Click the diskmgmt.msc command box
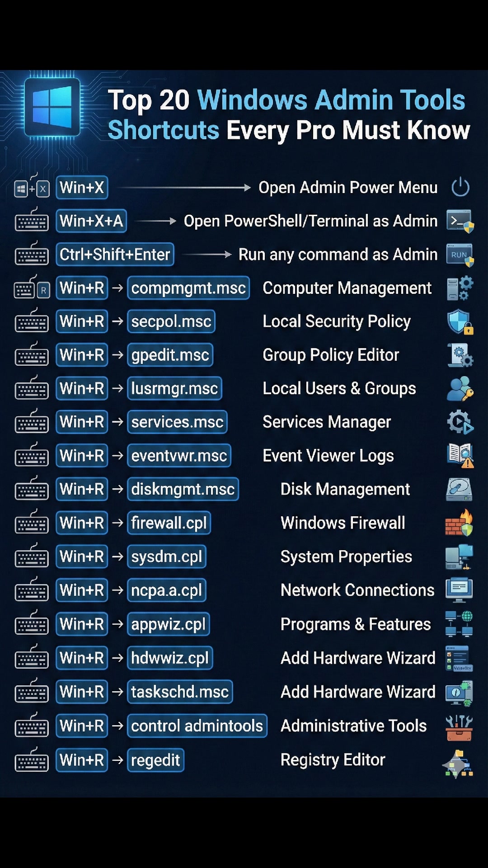This screenshot has width=488, height=868. [x=183, y=489]
